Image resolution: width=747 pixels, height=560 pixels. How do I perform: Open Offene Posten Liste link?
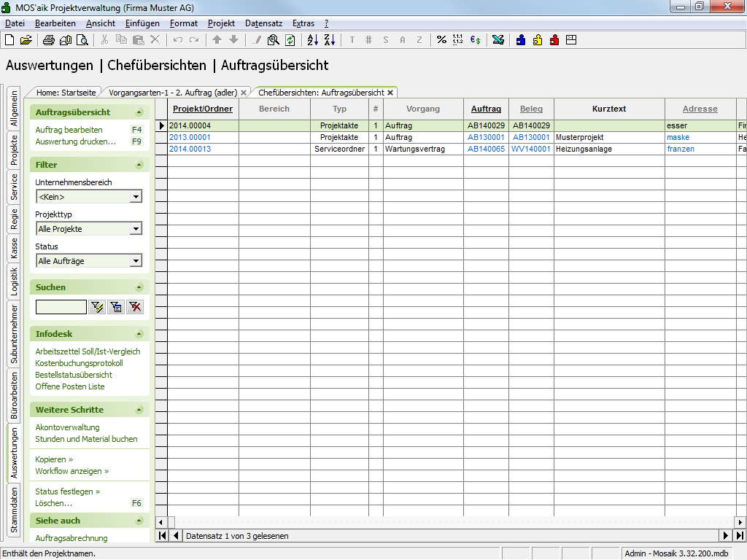[69, 386]
